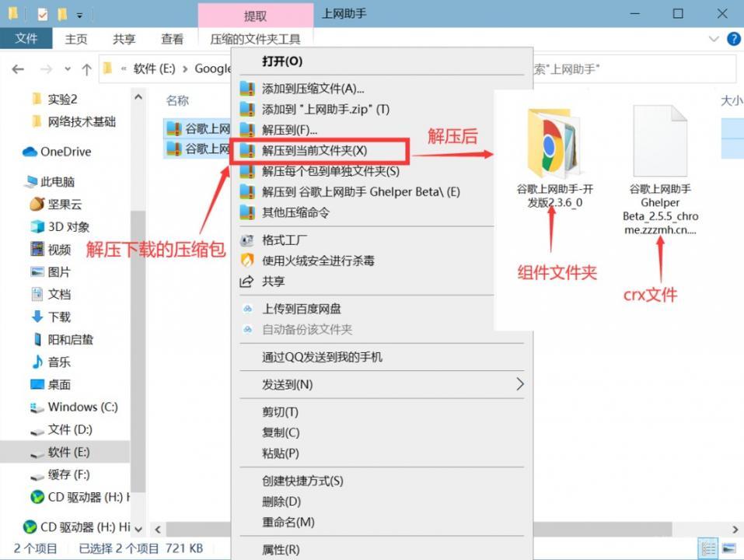The width and height of the screenshot is (744, 560).
Task: Click the 名称 column header
Action: tap(177, 100)
